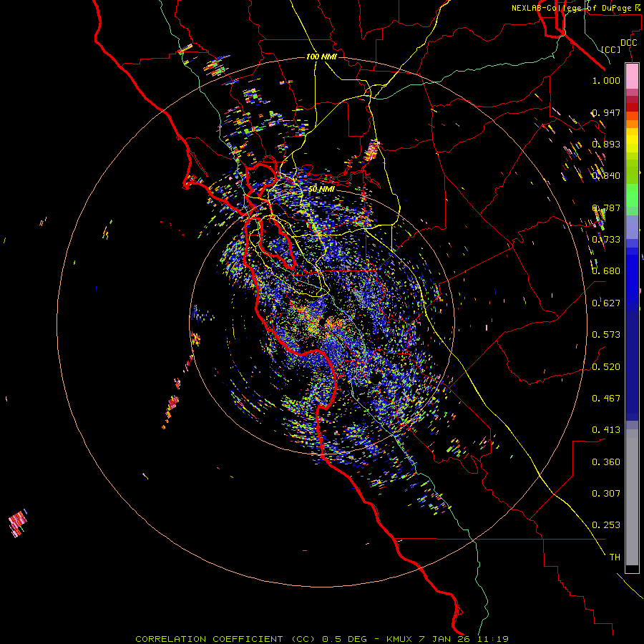Click the 0.947 value on color scale
This screenshot has height=644, width=644.
click(x=606, y=112)
